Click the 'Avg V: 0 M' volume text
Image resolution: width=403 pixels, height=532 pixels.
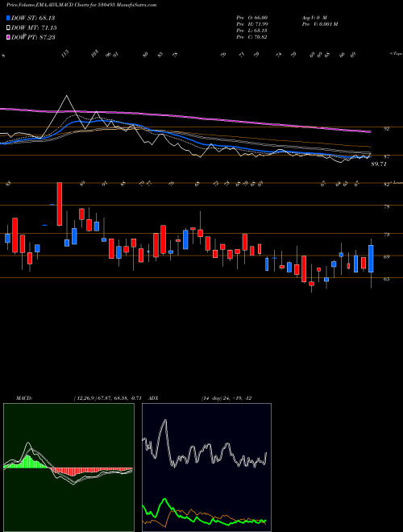[x=314, y=17]
